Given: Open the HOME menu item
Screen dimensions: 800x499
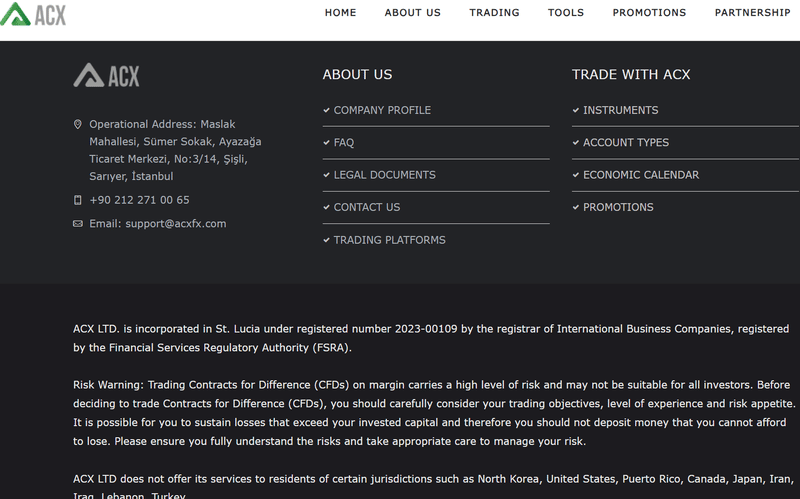Looking at the screenshot, I should (340, 13).
